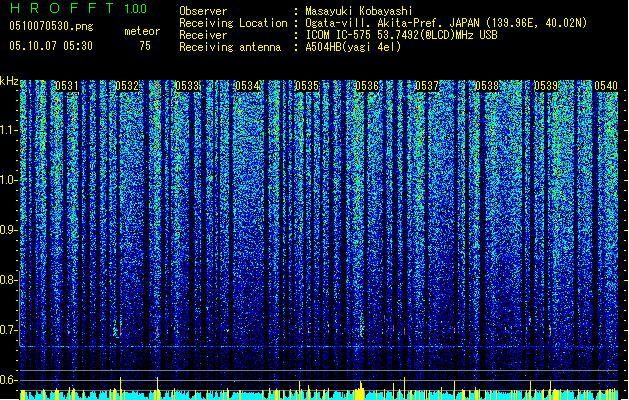Click the 0.9 kHz axis label
The height and width of the screenshot is (400, 629).
pos(8,230)
